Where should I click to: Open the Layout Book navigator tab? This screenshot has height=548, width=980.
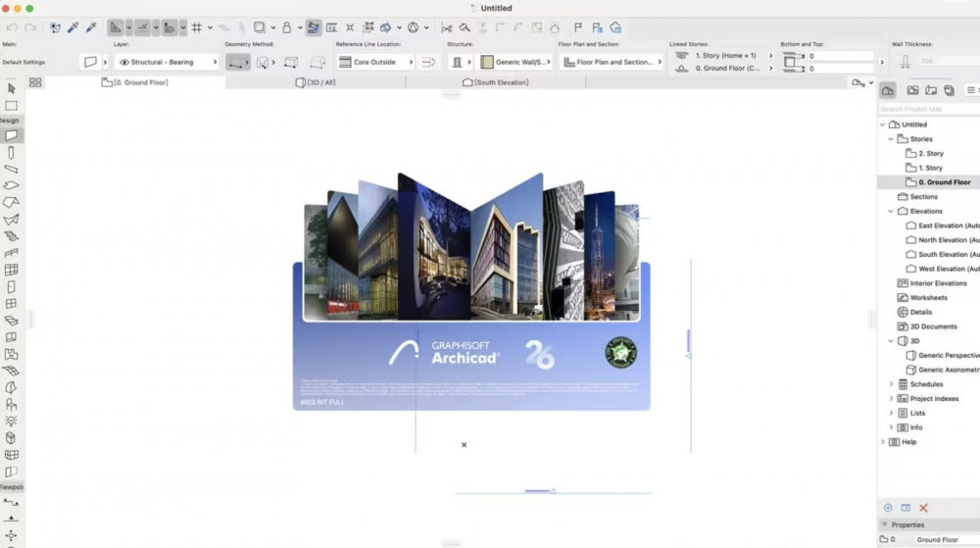931,90
